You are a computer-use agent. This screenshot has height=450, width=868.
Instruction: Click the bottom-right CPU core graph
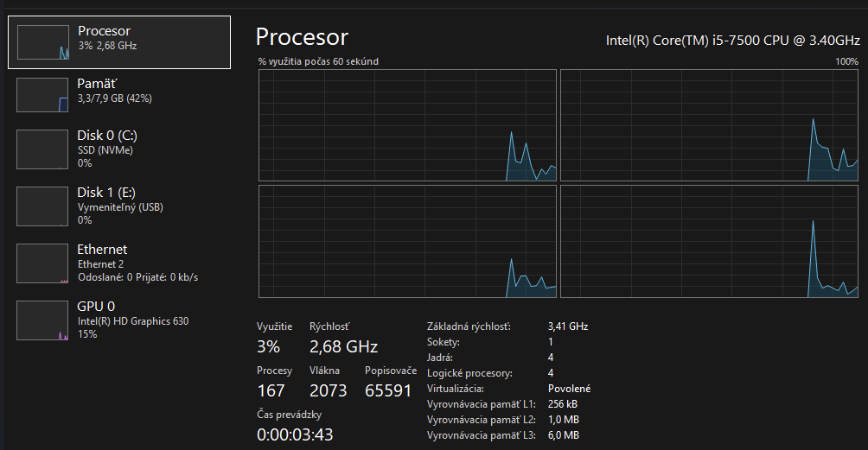[x=709, y=241]
